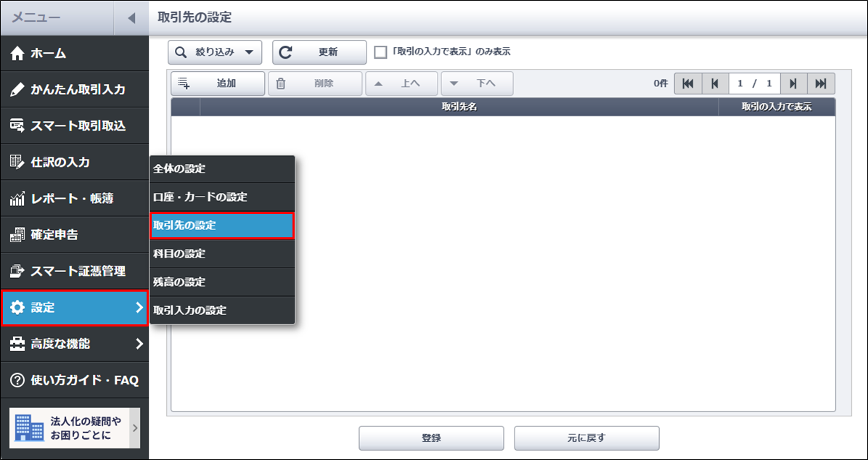Open the ホーム page from the sidebar
This screenshot has width=868, height=460.
[x=74, y=54]
